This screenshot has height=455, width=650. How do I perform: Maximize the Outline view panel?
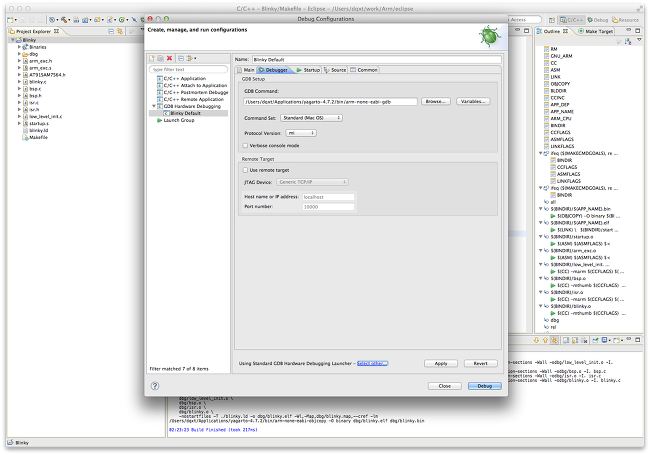(638, 30)
